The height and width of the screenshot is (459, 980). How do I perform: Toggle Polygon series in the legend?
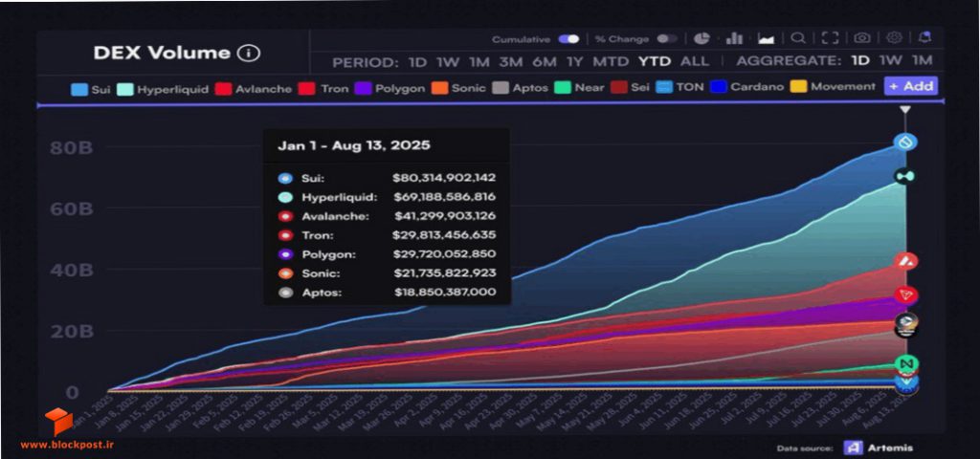390,89
